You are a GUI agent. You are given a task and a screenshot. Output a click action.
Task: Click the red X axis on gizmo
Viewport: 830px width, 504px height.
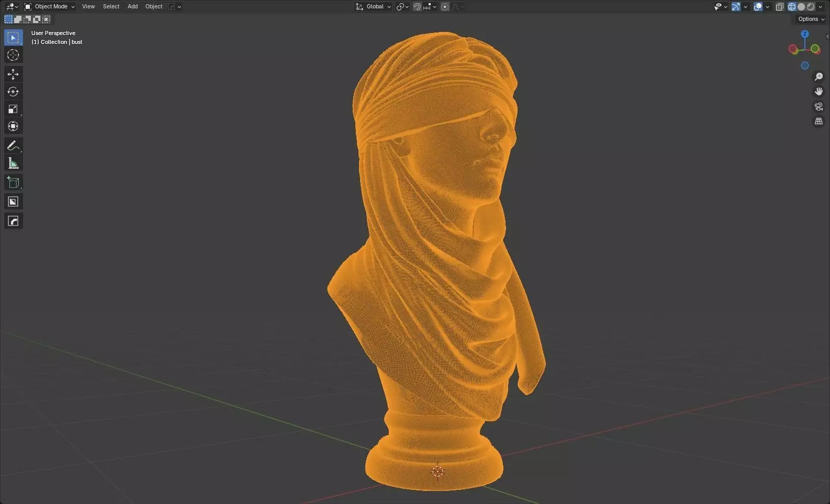793,49
